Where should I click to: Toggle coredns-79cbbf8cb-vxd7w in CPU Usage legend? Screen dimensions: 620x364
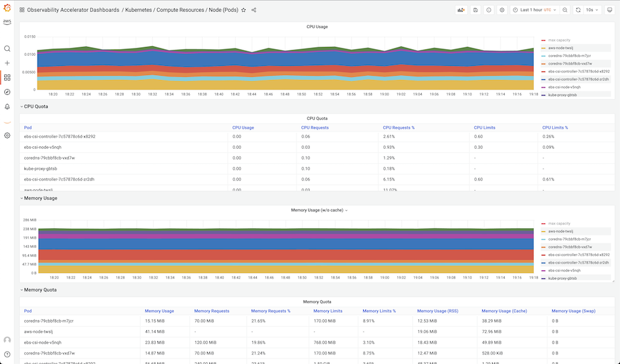pyautogui.click(x=570, y=64)
